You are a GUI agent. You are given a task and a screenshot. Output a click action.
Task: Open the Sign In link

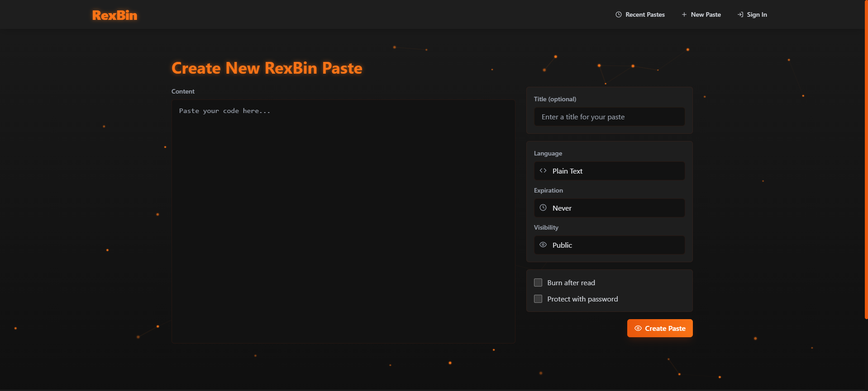tap(752, 14)
